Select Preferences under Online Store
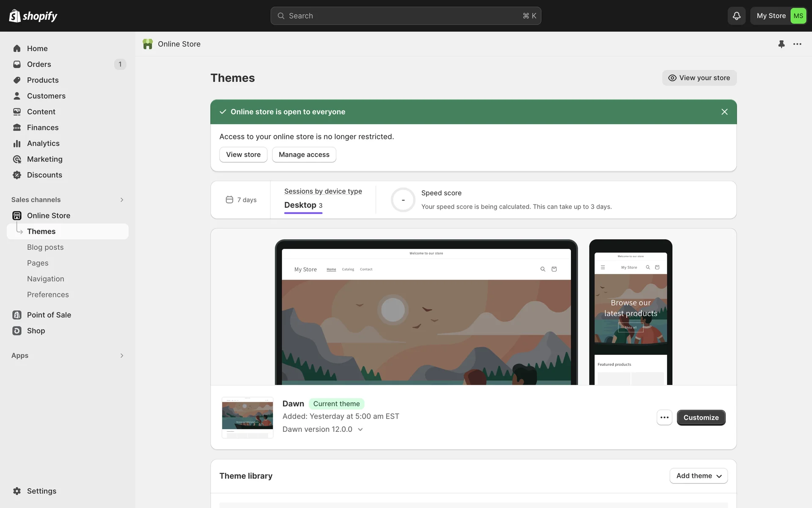 coord(48,295)
